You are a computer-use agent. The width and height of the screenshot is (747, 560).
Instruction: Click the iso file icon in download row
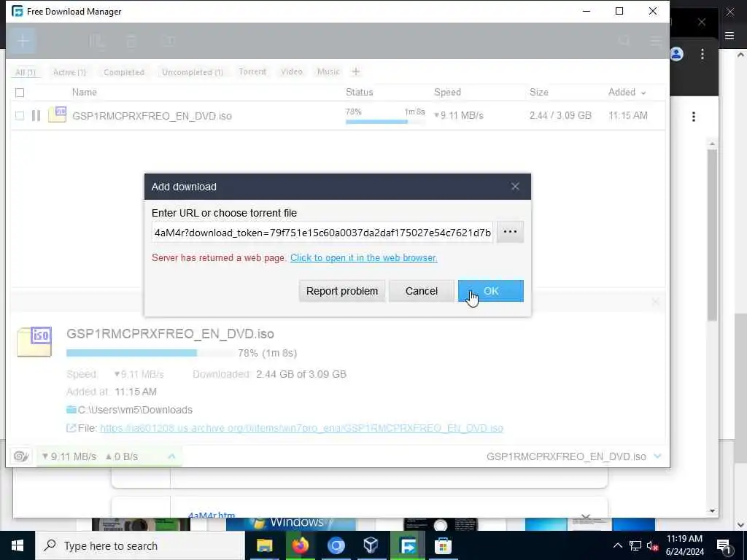tap(57, 114)
